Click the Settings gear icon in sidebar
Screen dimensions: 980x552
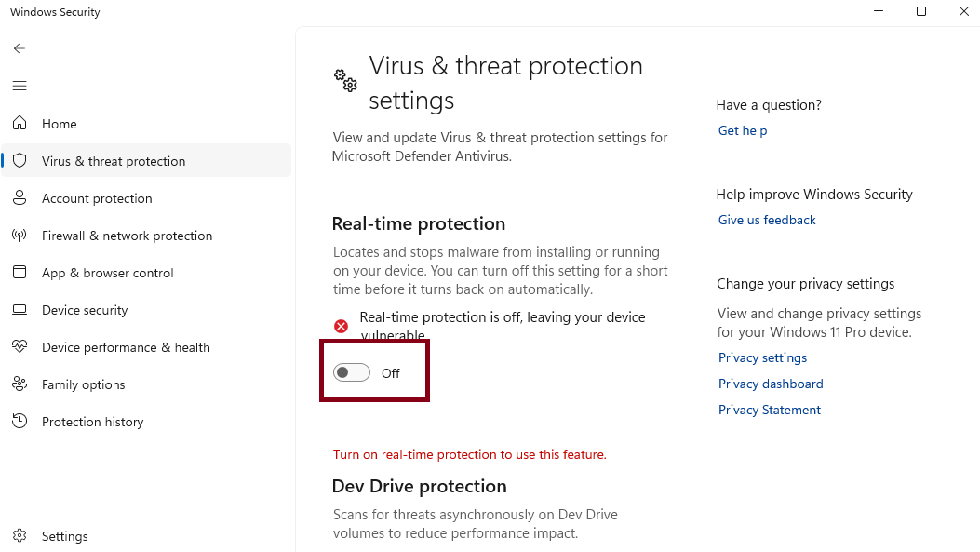pos(20,536)
